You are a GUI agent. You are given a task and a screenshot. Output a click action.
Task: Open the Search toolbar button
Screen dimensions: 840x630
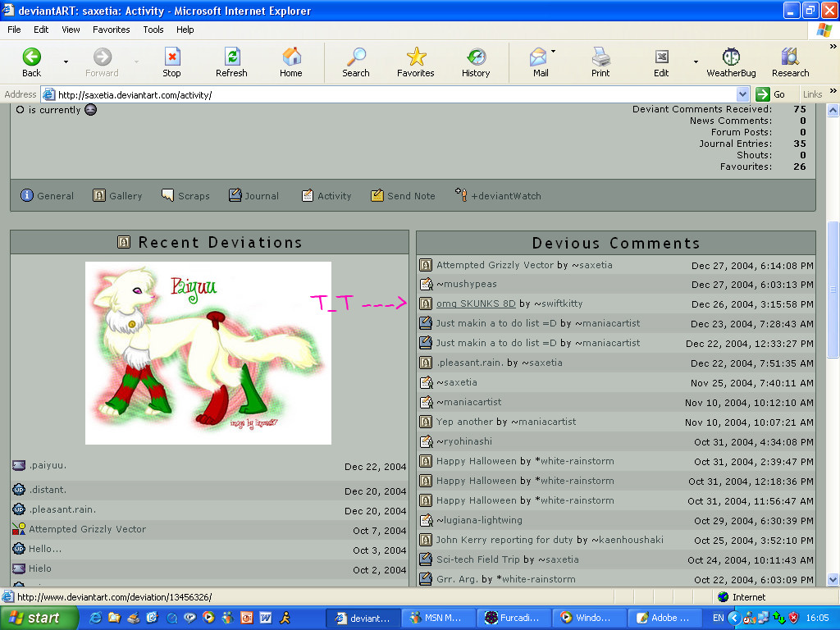click(356, 62)
